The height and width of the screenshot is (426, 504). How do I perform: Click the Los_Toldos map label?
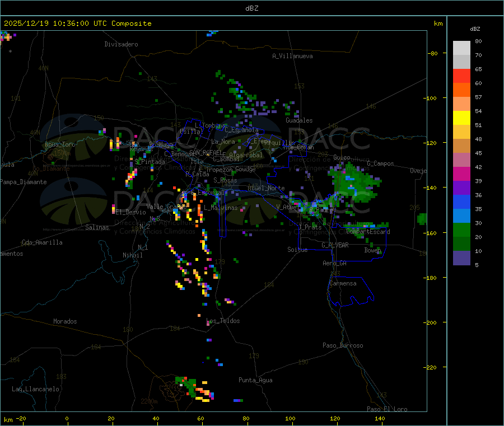click(223, 321)
